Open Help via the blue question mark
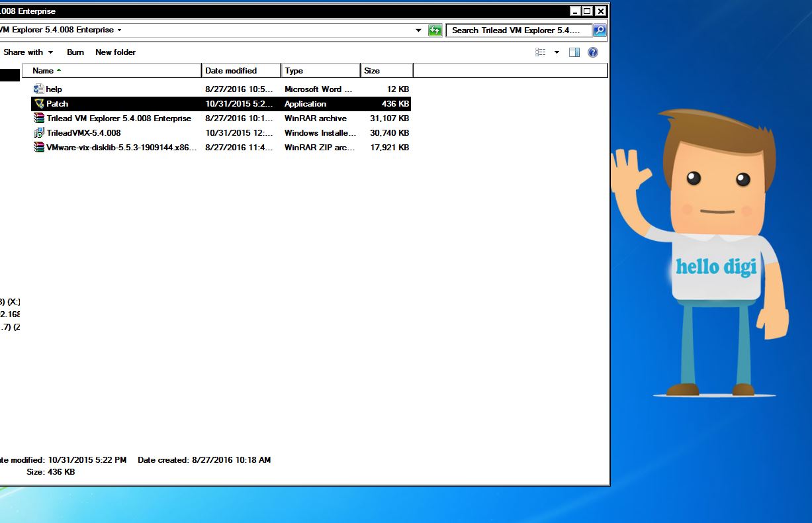This screenshot has height=523, width=812. click(593, 52)
